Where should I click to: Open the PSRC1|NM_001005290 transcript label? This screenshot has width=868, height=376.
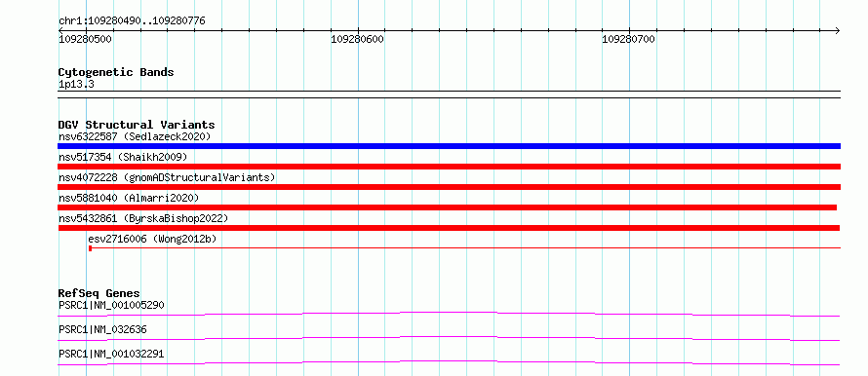111,305
